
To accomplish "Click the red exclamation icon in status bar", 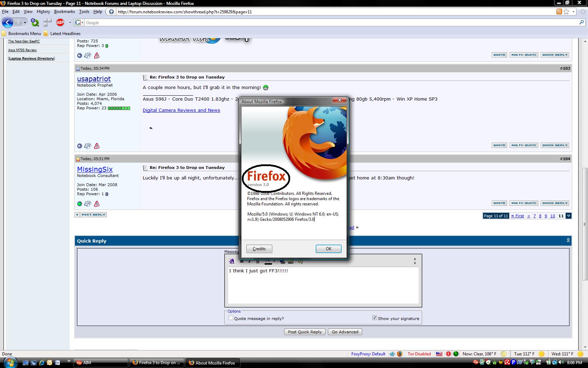I will point(448,354).
